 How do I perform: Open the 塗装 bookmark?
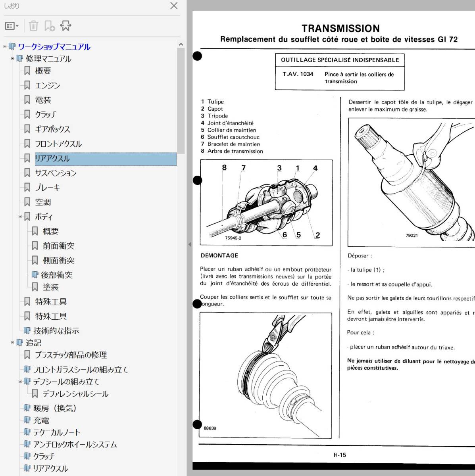[51, 287]
